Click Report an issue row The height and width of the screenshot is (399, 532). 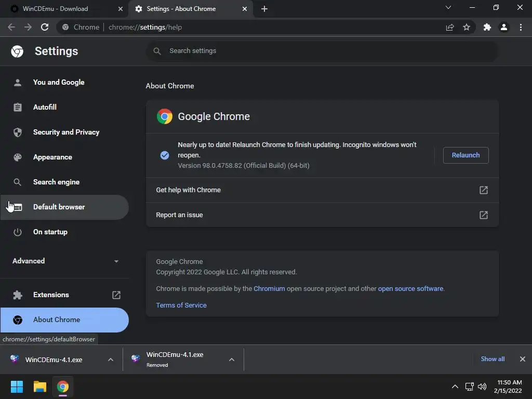click(x=322, y=215)
